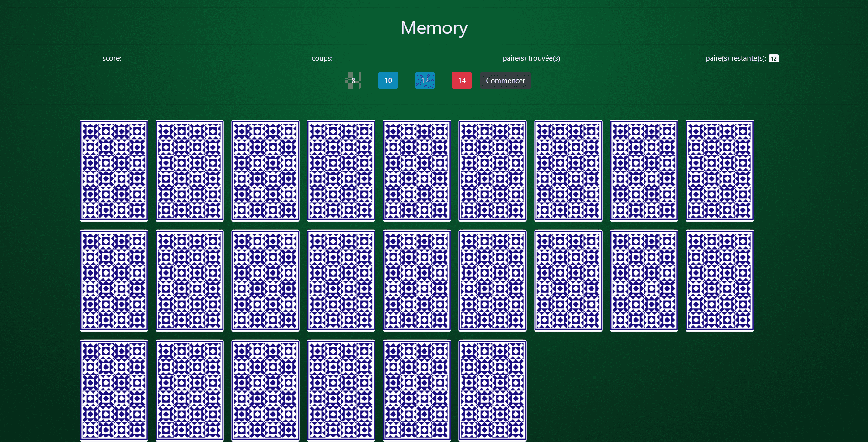Flip the third card in bottom row
This screenshot has height=442, width=868.
point(265,390)
